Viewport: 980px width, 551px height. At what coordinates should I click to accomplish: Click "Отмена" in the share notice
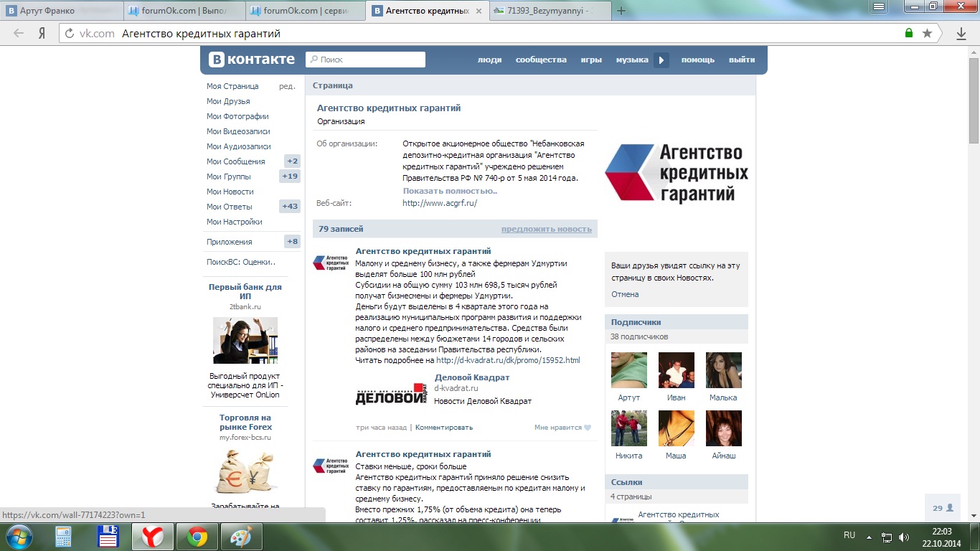[x=625, y=294]
